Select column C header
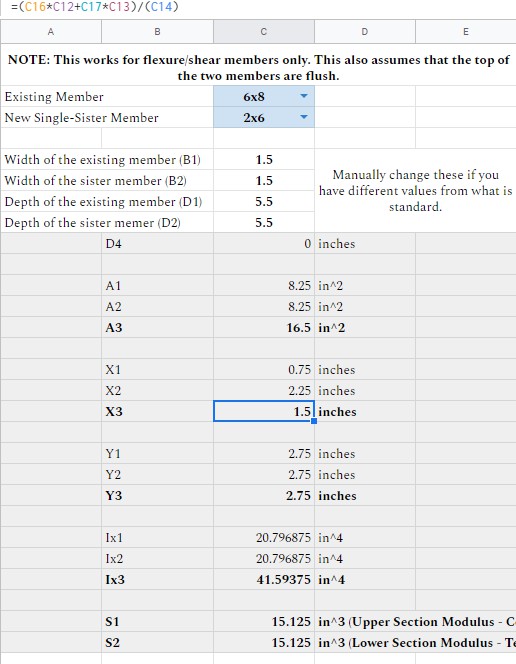Screen dimensions: 516x664 pos(264,32)
